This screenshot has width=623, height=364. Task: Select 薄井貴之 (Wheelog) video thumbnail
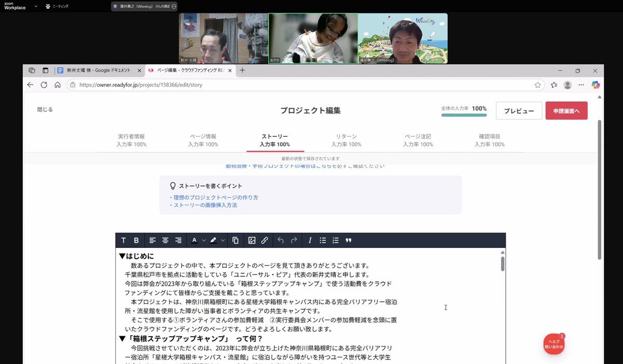(403, 38)
